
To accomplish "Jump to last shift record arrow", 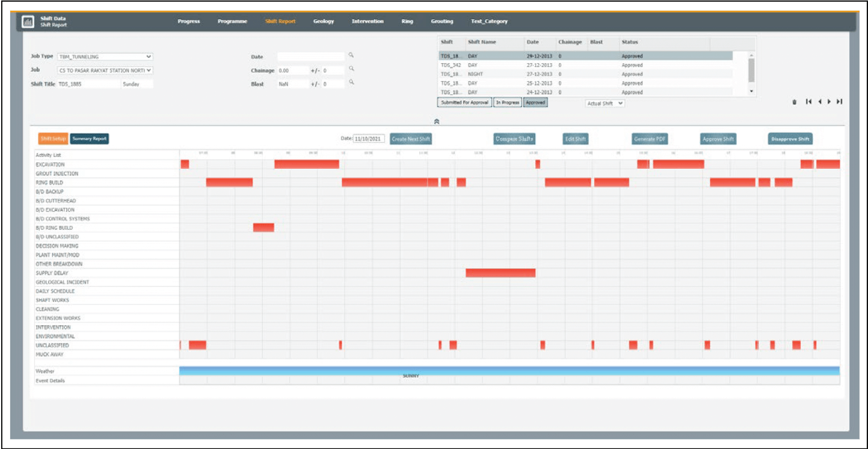I will (839, 102).
